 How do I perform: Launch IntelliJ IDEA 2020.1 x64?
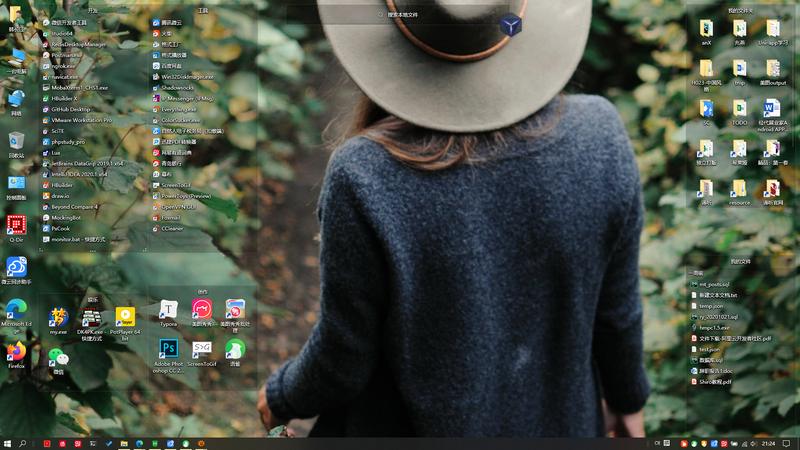[x=75, y=174]
